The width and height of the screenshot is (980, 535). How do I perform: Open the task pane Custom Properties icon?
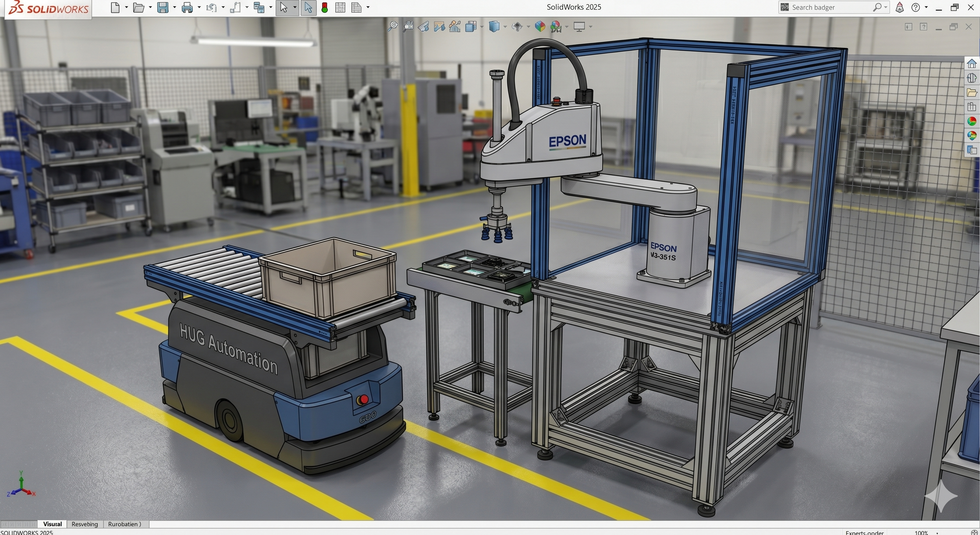pyautogui.click(x=972, y=150)
